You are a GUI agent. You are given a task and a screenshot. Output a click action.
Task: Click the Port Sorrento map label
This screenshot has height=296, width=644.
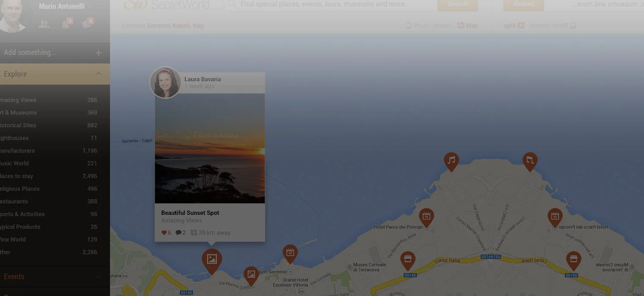coord(272,272)
